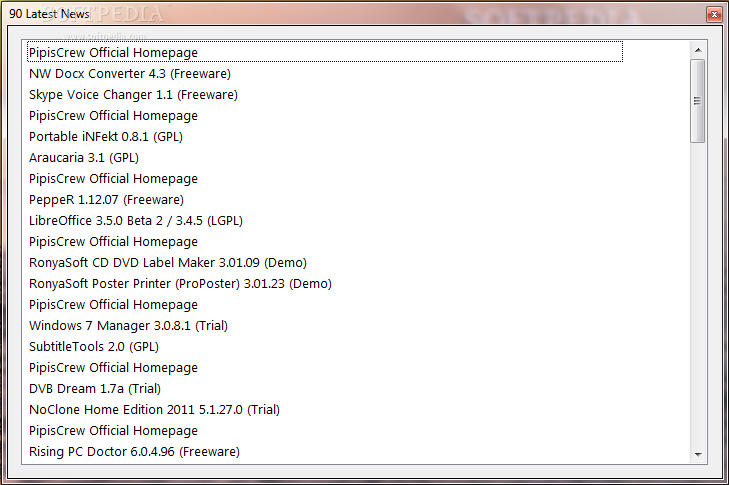
Task: Select SubtitleTools 2.0 (GPL) entry
Action: tap(94, 346)
